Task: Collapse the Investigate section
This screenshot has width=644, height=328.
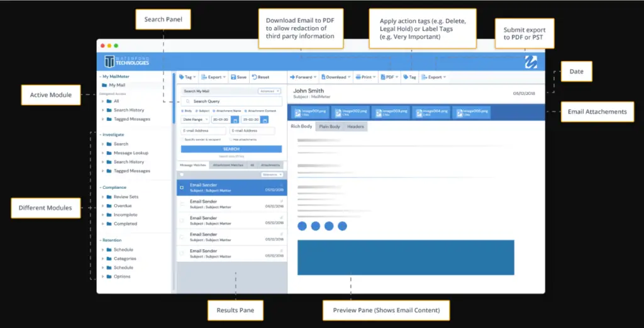Action: coord(100,135)
